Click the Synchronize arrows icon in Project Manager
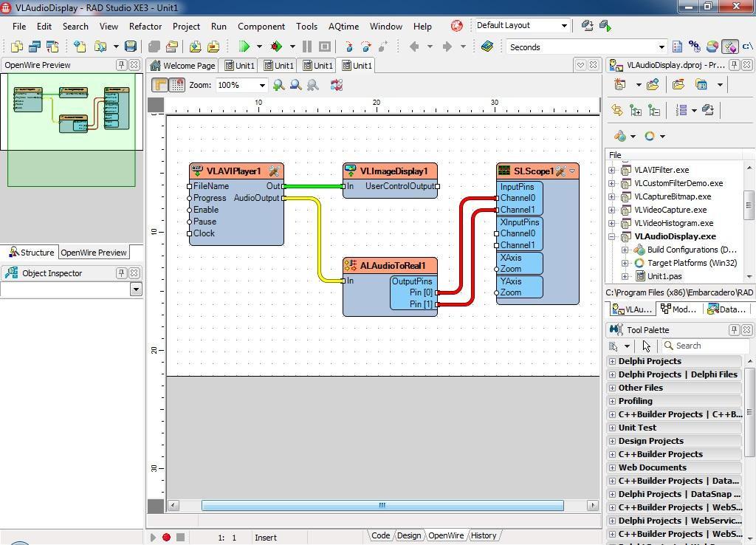This screenshot has width=756, height=545. click(x=617, y=110)
